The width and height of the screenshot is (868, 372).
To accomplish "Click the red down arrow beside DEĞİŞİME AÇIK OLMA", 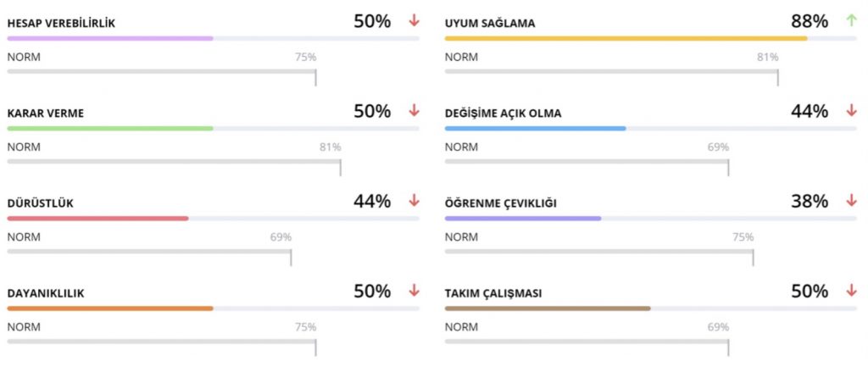I will pyautogui.click(x=851, y=111).
